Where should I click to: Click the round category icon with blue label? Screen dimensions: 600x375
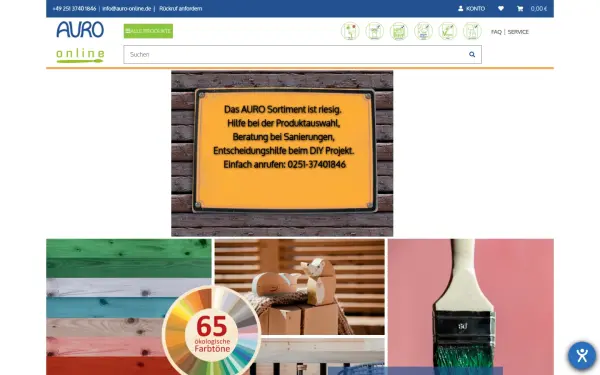click(423, 31)
